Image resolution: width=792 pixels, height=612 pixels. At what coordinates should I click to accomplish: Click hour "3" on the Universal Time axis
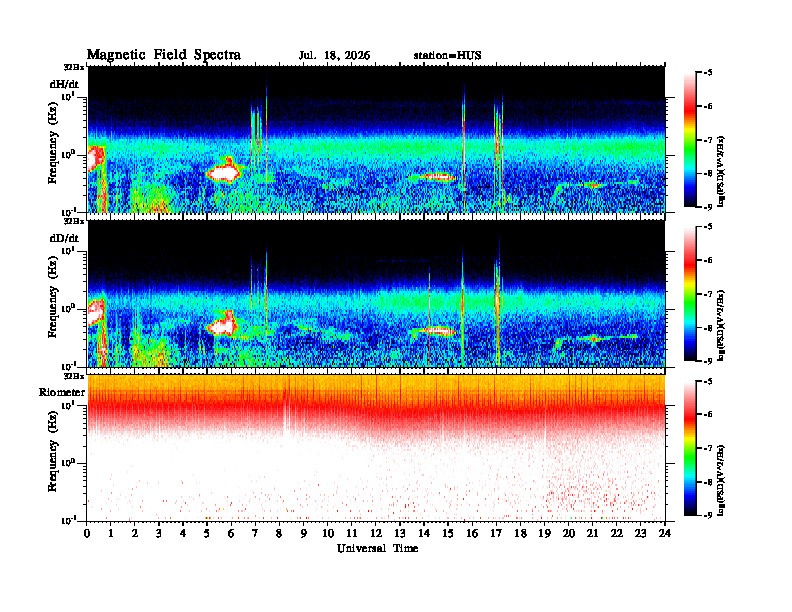(x=159, y=533)
